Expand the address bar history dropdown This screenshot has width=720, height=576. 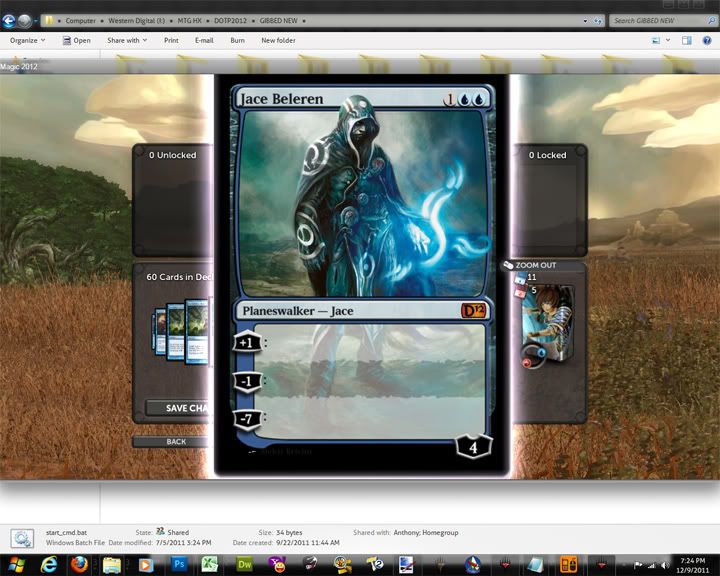[x=585, y=21]
